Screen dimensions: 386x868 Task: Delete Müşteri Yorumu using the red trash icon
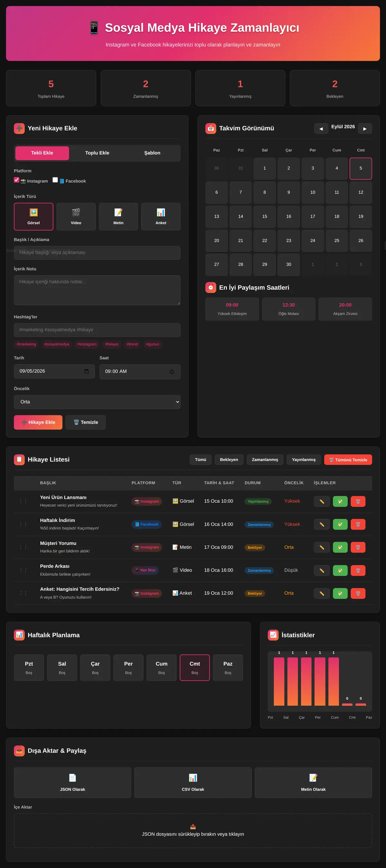coord(358,547)
